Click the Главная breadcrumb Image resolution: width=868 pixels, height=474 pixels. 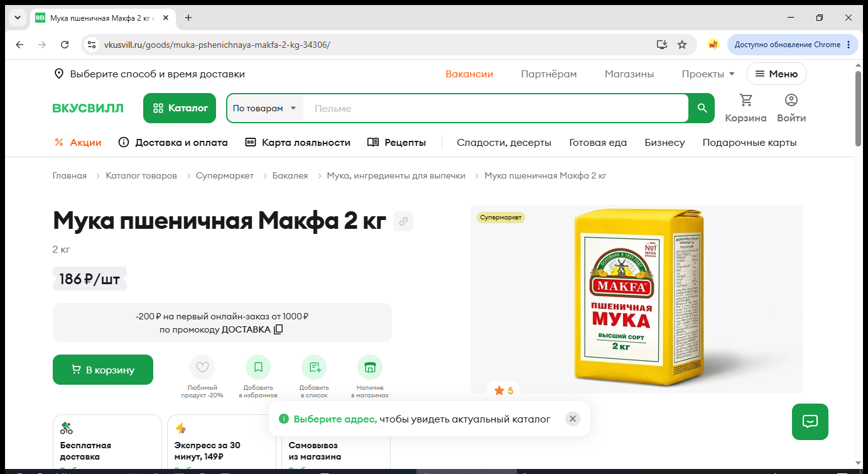(x=70, y=176)
